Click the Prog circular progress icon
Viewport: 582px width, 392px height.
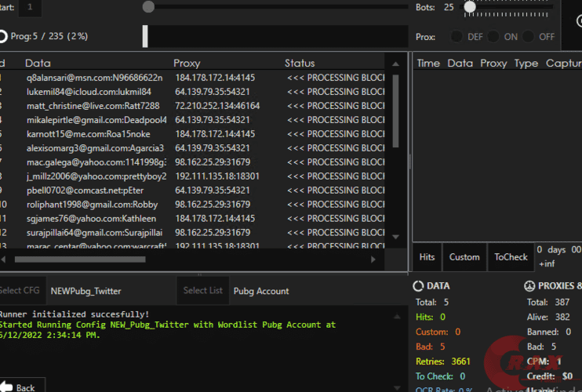[3, 36]
